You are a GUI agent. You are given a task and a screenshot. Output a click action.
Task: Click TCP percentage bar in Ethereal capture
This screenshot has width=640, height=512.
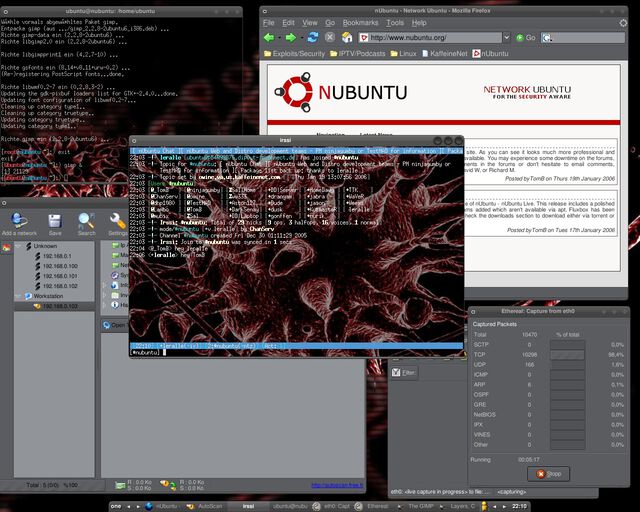click(x=567, y=354)
